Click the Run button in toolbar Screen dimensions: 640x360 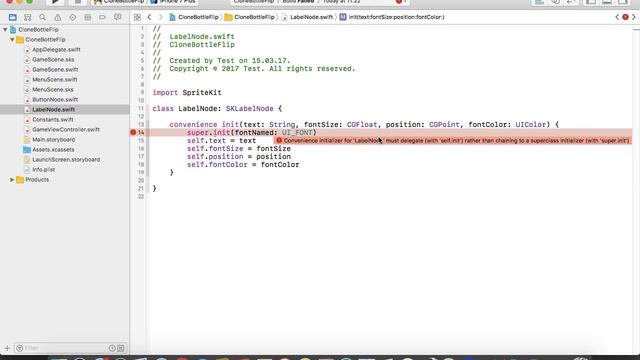click(x=56, y=2)
